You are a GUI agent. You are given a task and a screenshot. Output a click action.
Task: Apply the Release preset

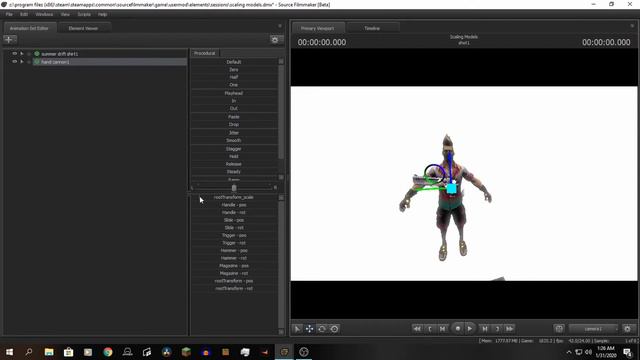(234, 164)
